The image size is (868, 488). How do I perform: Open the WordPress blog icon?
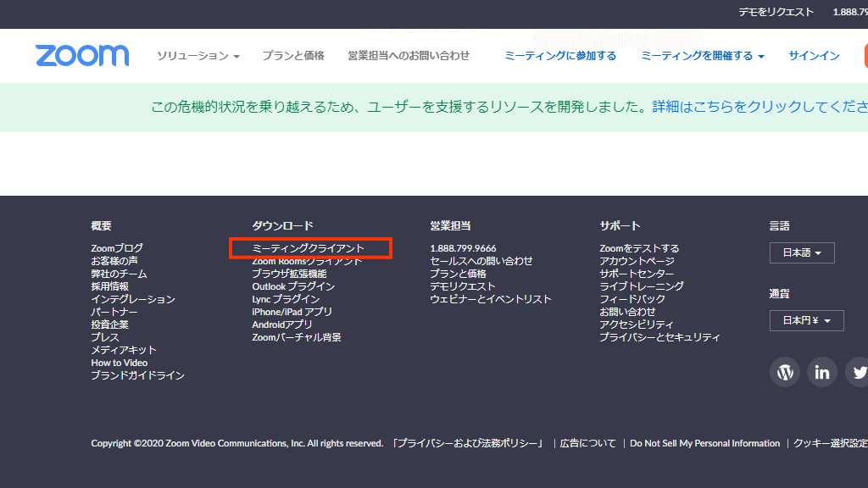(784, 373)
